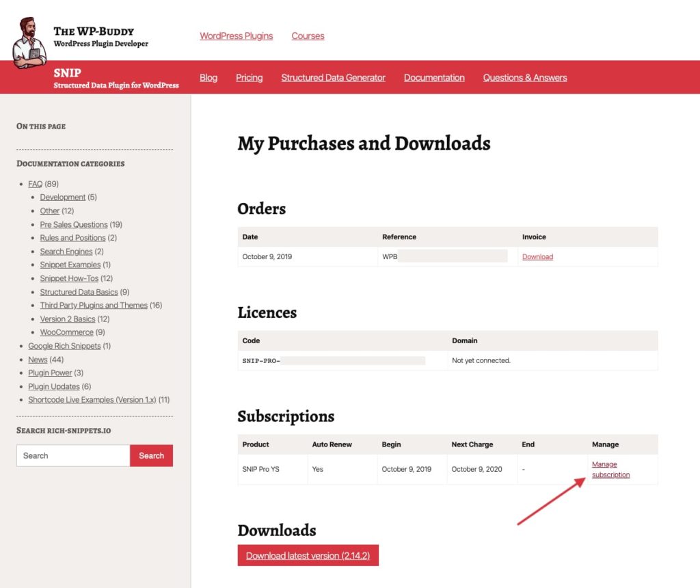The image size is (700, 588).
Task: Click the 'Documentation Categories' sidebar heading
Action: pyautogui.click(x=70, y=164)
